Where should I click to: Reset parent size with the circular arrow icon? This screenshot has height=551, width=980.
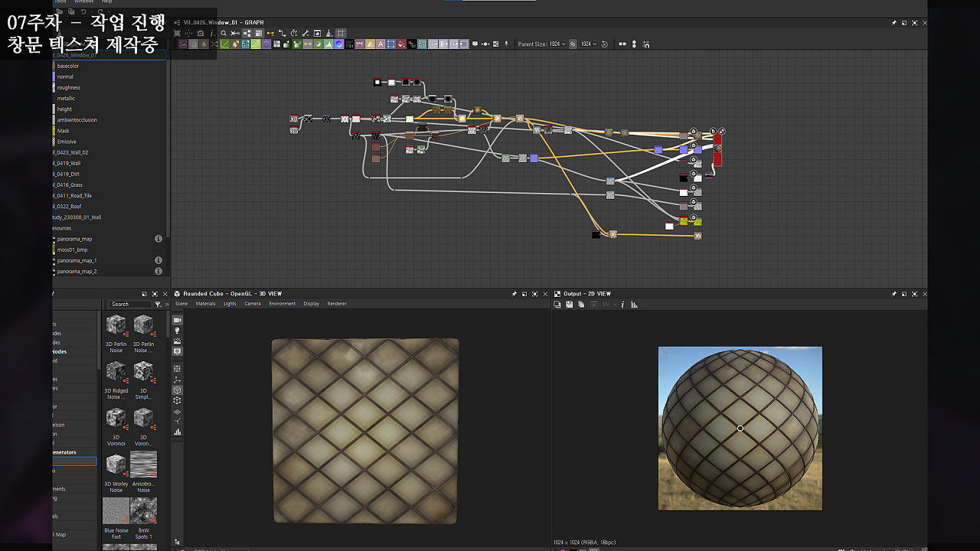[604, 44]
